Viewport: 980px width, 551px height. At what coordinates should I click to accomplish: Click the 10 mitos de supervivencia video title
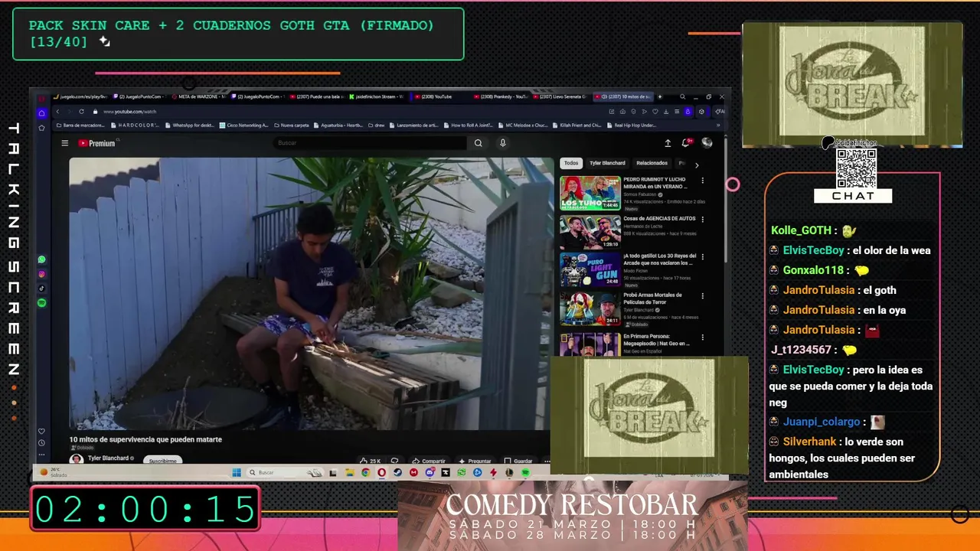pos(145,439)
